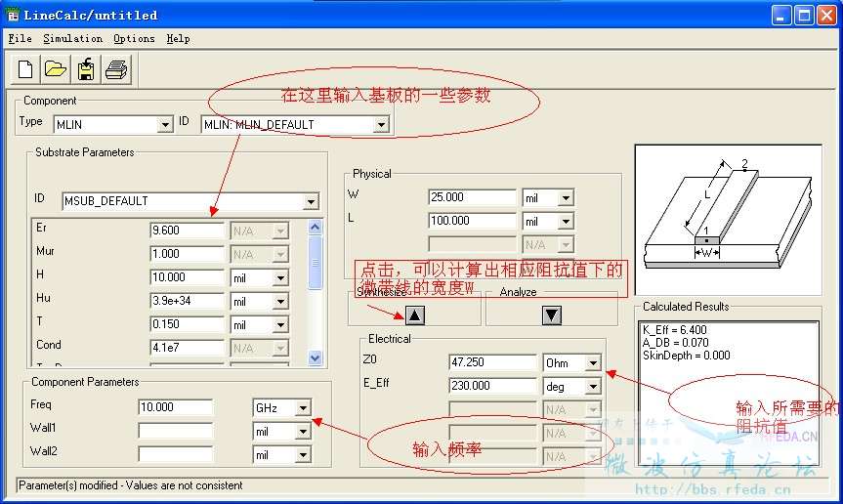This screenshot has height=504, width=843.
Task: Open the Options menu
Action: pyautogui.click(x=134, y=39)
